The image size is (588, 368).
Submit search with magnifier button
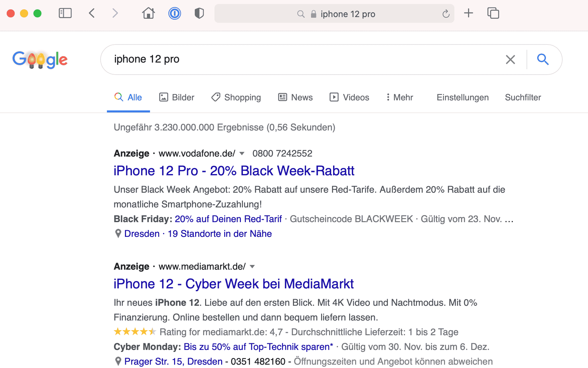coord(543,59)
